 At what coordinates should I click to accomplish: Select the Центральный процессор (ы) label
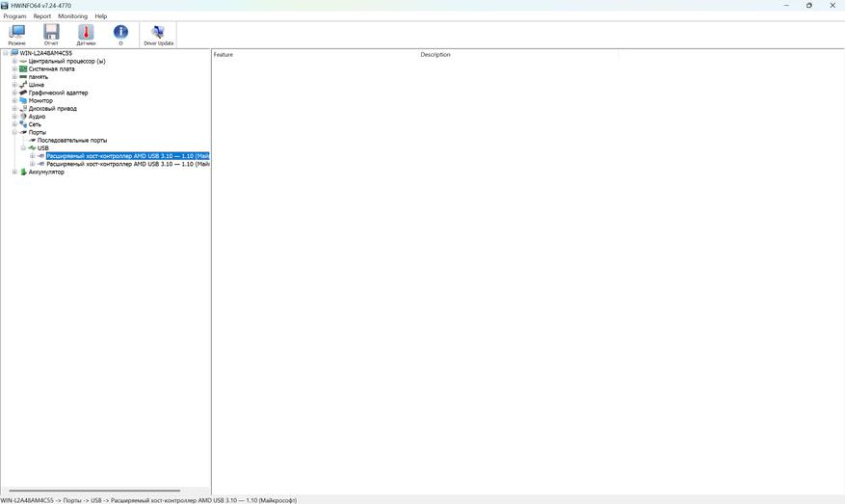66,61
